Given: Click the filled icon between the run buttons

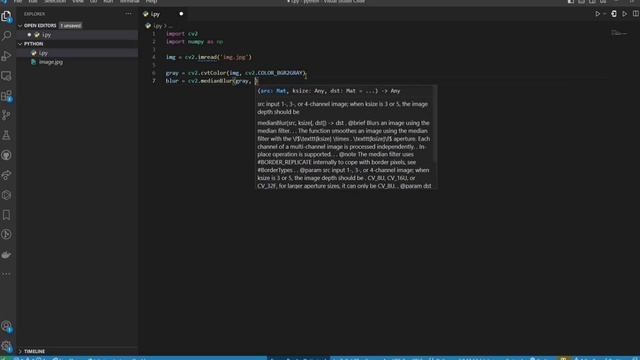Looking at the screenshot, I should click(614, 14).
